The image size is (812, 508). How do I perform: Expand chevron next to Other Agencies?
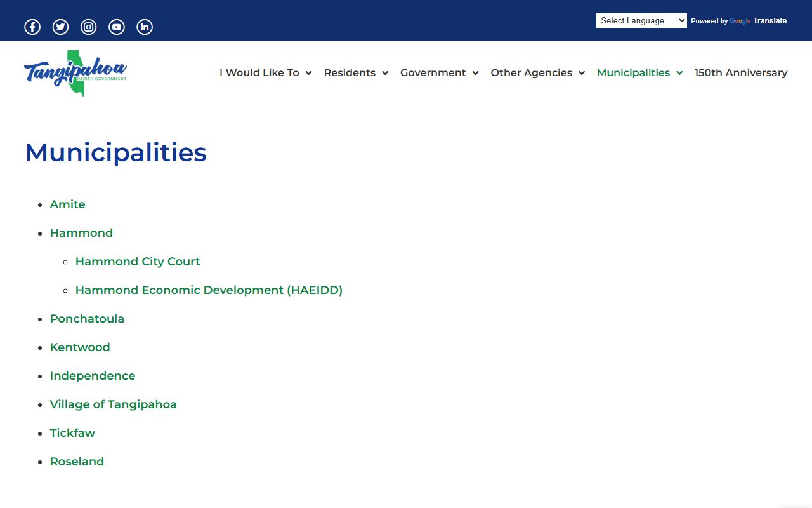(x=581, y=73)
